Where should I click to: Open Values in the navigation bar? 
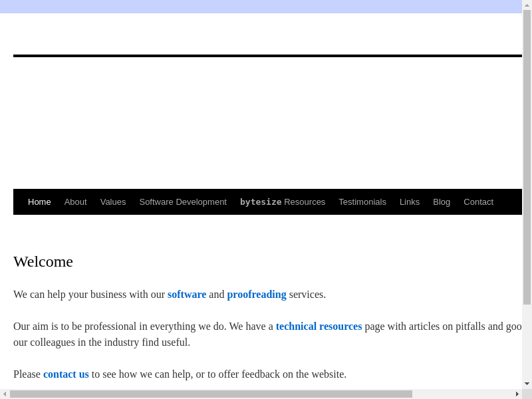[113, 201]
